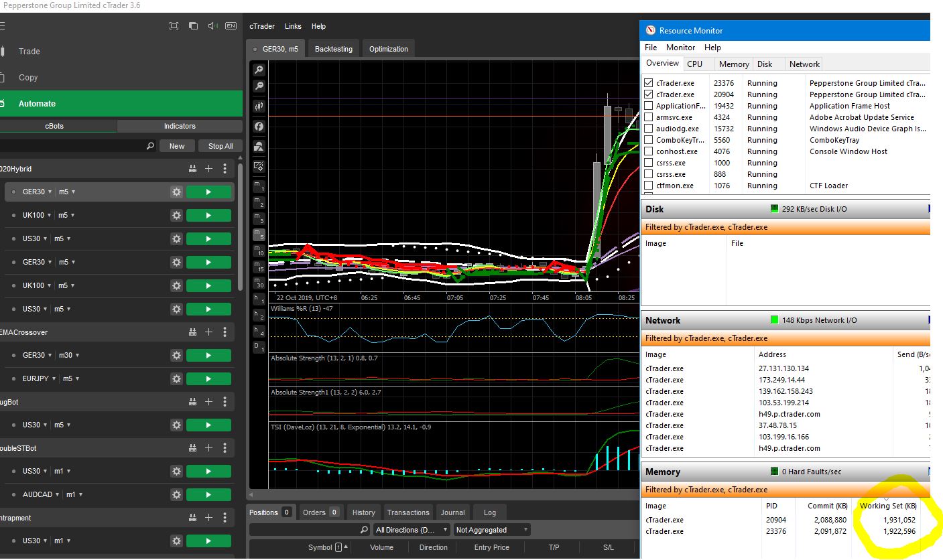This screenshot has height=560, width=943.
Task: Select the m10 timeframe button
Action: click(259, 251)
